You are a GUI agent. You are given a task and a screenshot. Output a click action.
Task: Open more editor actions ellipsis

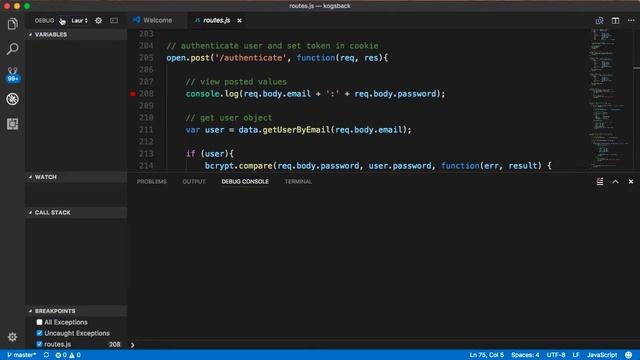[631, 20]
